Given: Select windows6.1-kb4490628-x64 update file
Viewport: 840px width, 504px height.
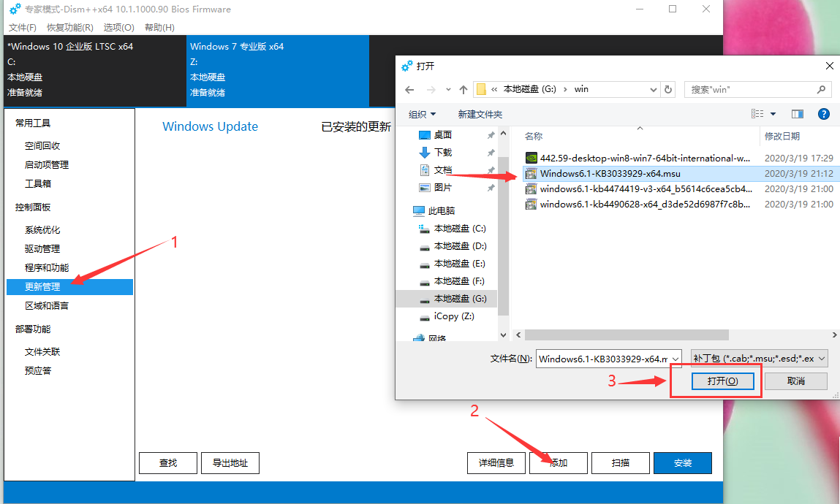Looking at the screenshot, I should pyautogui.click(x=645, y=205).
